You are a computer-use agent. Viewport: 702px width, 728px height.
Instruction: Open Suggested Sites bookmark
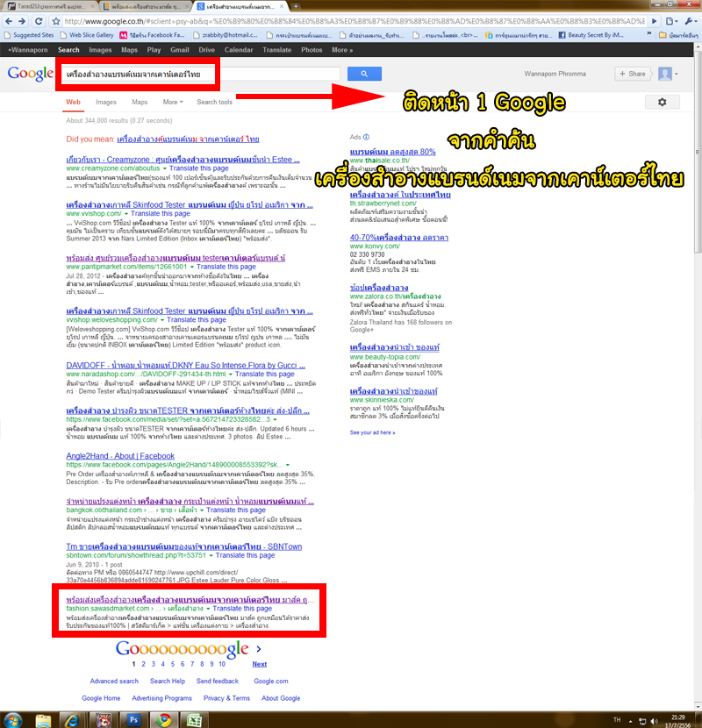[x=29, y=35]
